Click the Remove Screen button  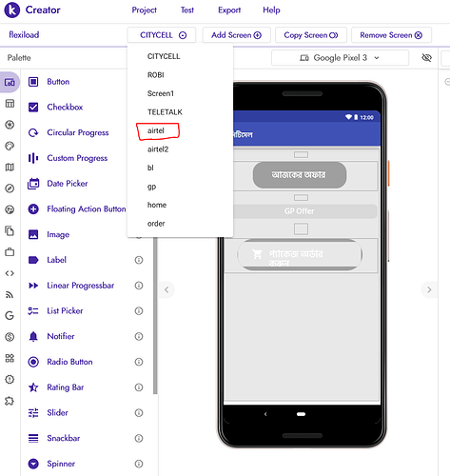coord(391,35)
